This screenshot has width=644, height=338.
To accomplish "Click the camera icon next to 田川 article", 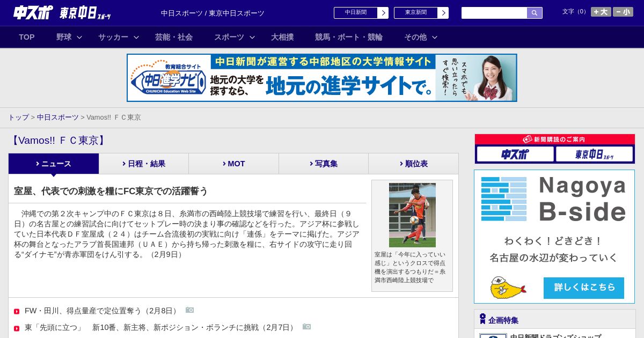I will (x=189, y=310).
